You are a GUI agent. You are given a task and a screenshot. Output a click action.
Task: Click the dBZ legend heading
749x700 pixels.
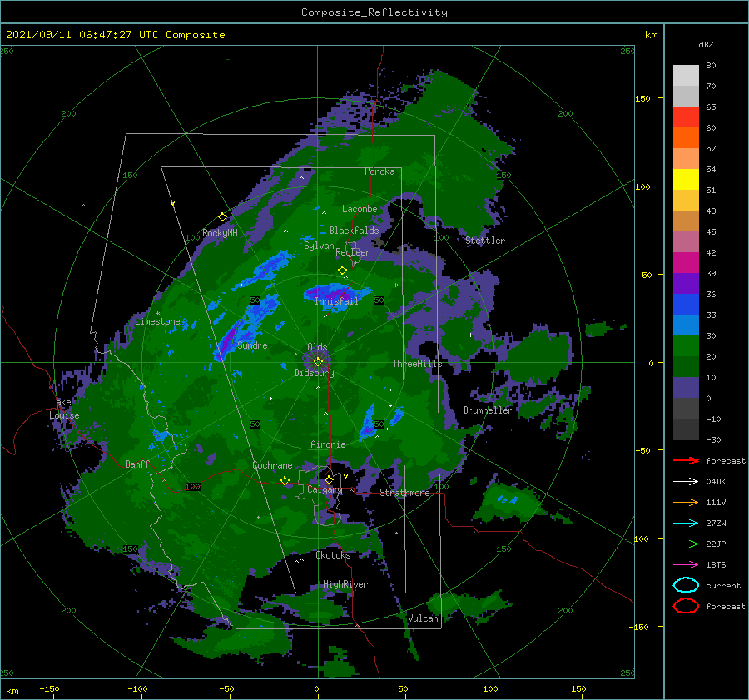[706, 45]
